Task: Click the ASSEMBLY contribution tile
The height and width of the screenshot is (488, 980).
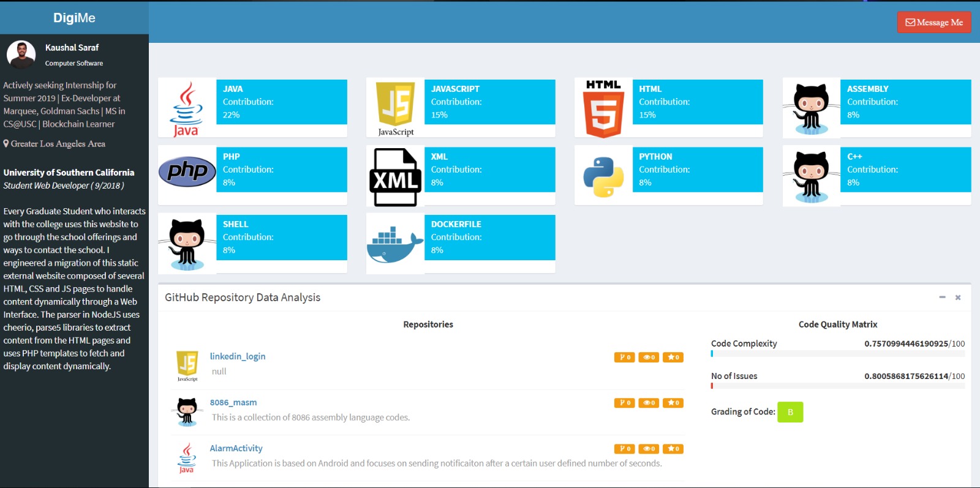Action: pos(906,102)
